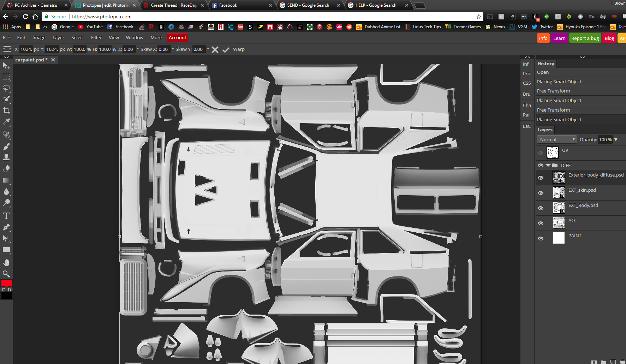Viewport: 626px width, 364px height.
Task: Open the Brush side panel tab
Action: tap(527, 94)
